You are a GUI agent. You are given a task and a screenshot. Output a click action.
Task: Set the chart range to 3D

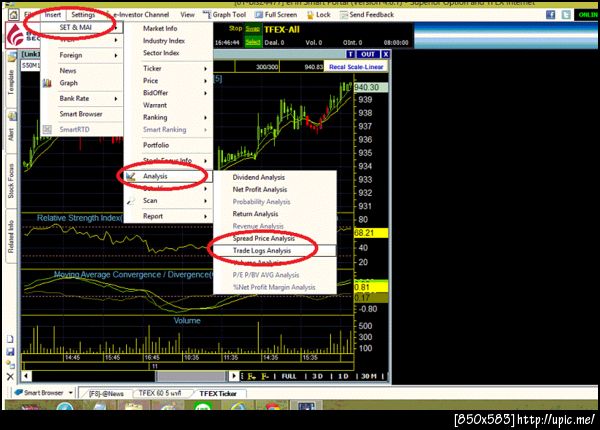[317, 376]
